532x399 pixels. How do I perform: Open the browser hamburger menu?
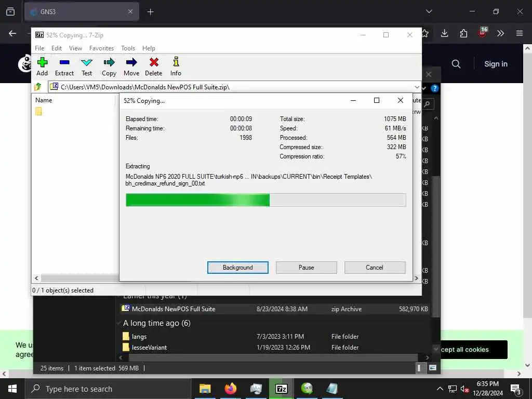click(x=520, y=33)
